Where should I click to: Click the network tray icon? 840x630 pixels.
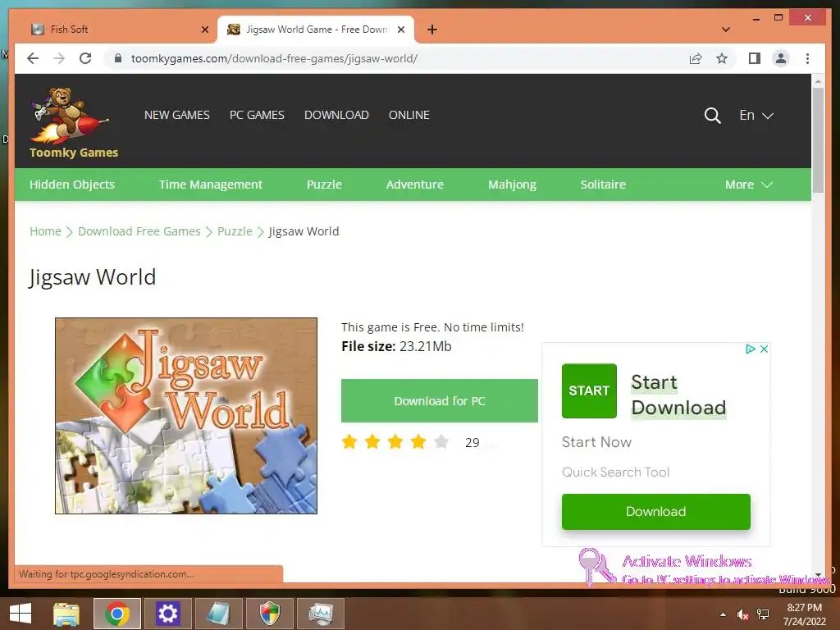[x=763, y=614]
